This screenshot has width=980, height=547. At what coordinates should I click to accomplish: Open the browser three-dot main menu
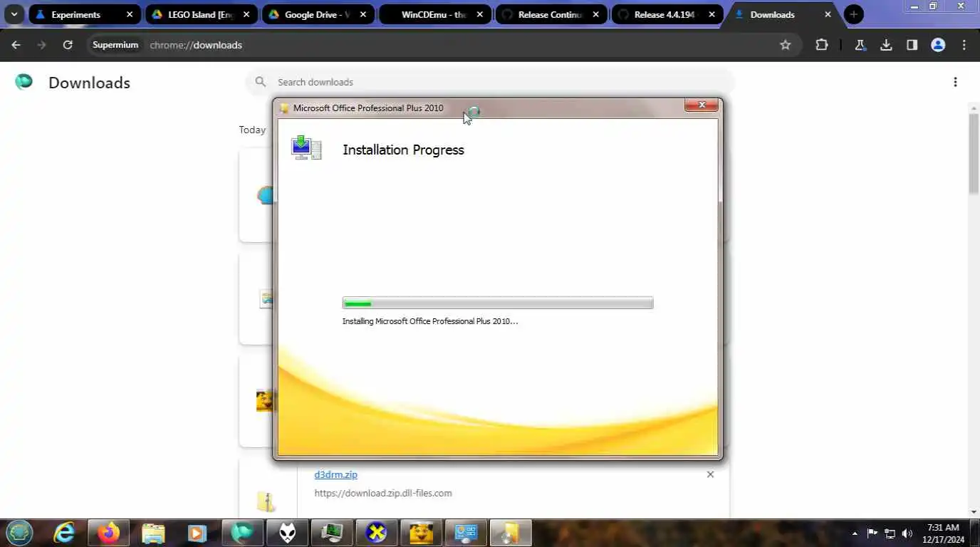point(964,45)
